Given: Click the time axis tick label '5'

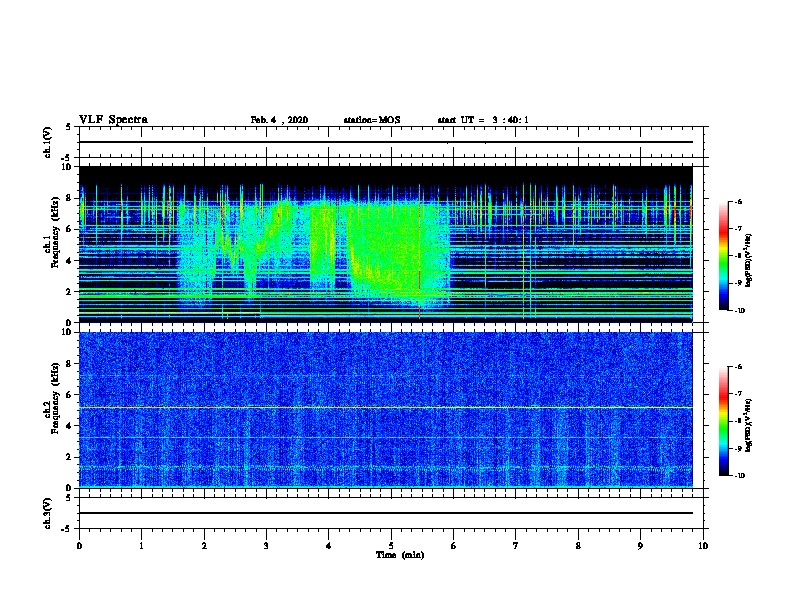Looking at the screenshot, I should click(x=391, y=546).
